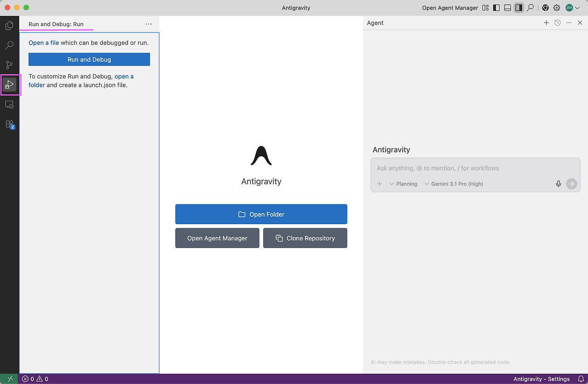Select the Agent panel tab title
588x384 pixels.
[x=375, y=23]
